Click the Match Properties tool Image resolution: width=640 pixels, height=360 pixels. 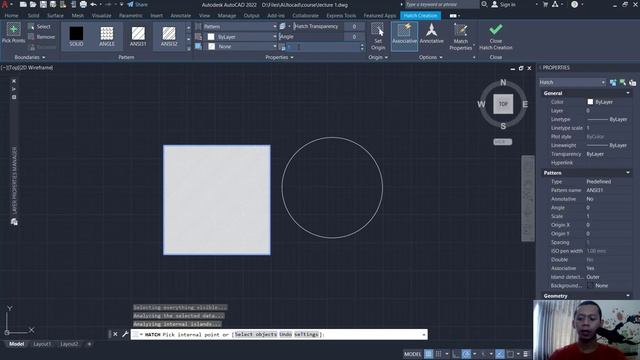click(460, 37)
